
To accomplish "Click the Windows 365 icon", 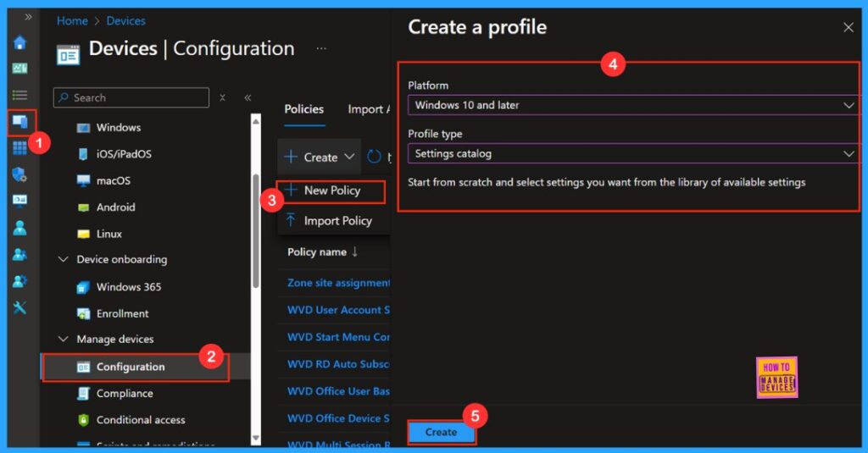I will [83, 287].
